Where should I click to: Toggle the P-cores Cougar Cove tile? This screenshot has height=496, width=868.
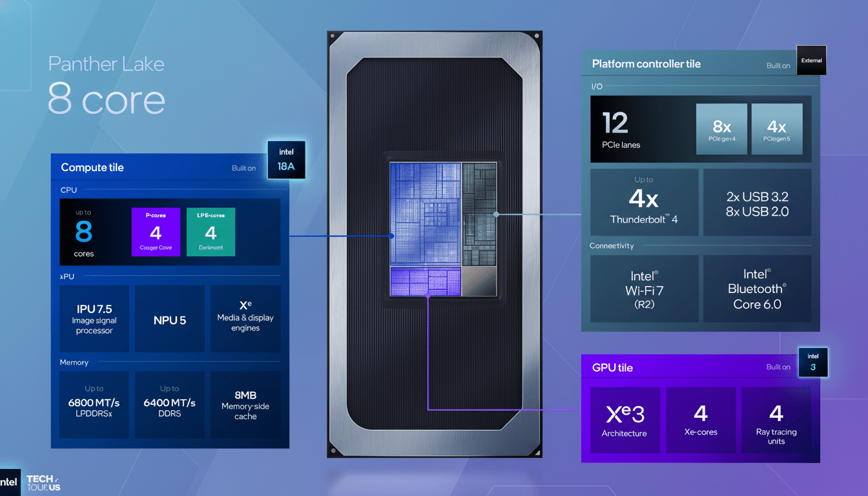click(156, 232)
